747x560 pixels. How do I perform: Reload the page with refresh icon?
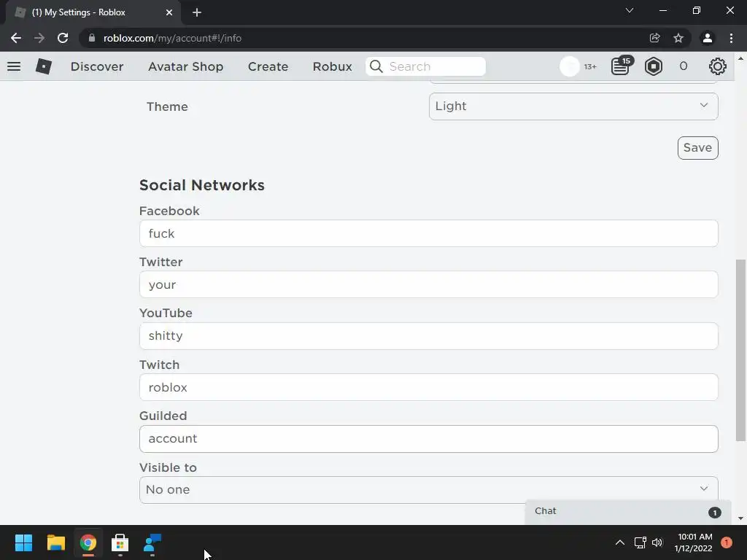63,38
